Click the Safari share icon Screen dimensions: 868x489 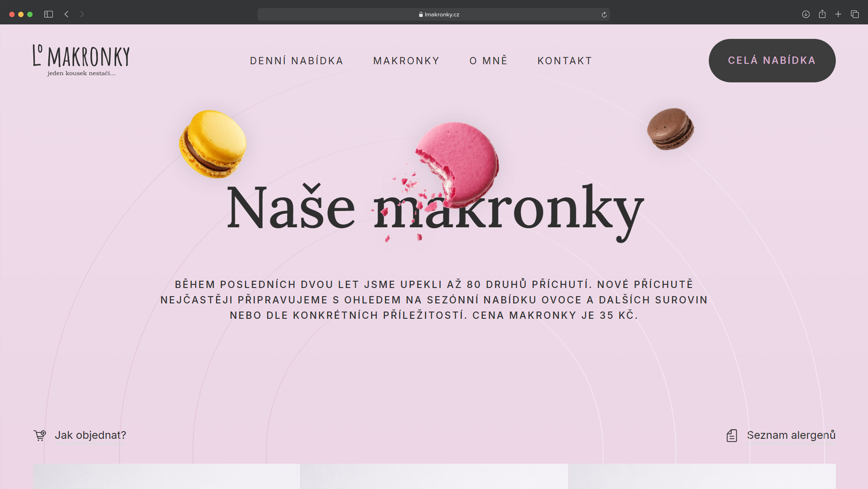822,14
